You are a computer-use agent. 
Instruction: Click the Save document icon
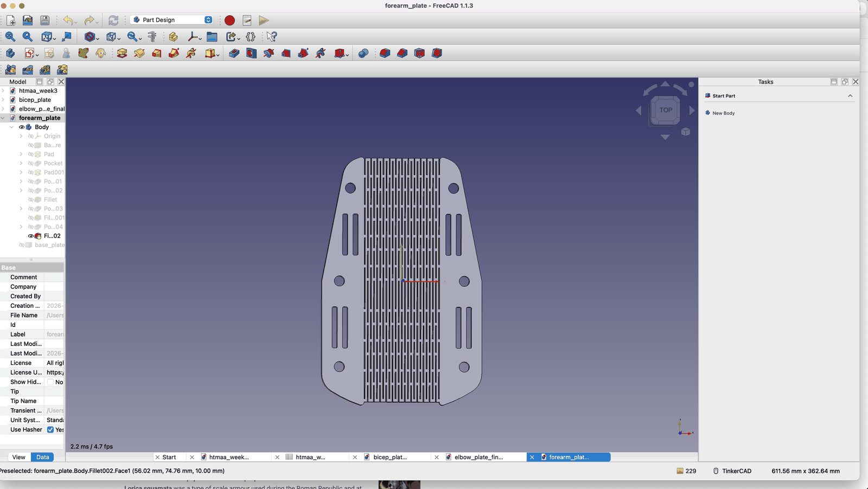point(45,20)
